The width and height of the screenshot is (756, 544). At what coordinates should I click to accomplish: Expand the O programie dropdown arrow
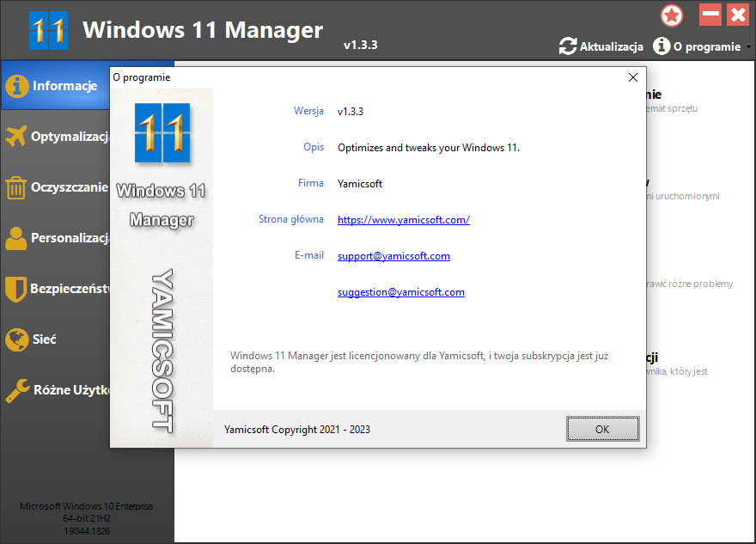(748, 47)
